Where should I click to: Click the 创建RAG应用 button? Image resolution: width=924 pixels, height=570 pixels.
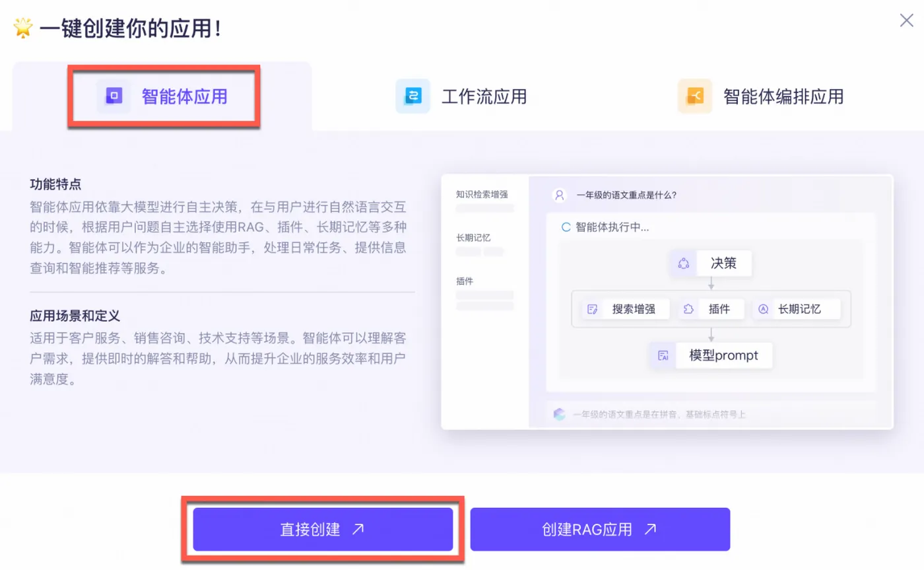pyautogui.click(x=600, y=529)
